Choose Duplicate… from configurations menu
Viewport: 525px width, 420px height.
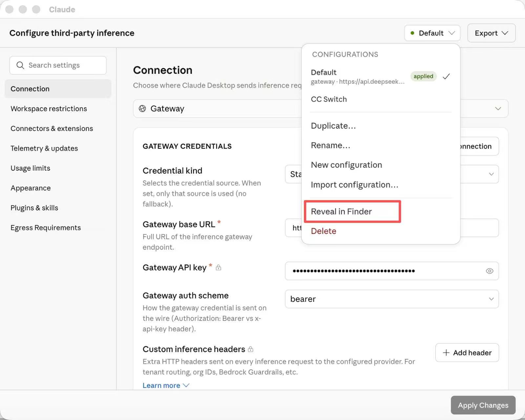pyautogui.click(x=333, y=126)
